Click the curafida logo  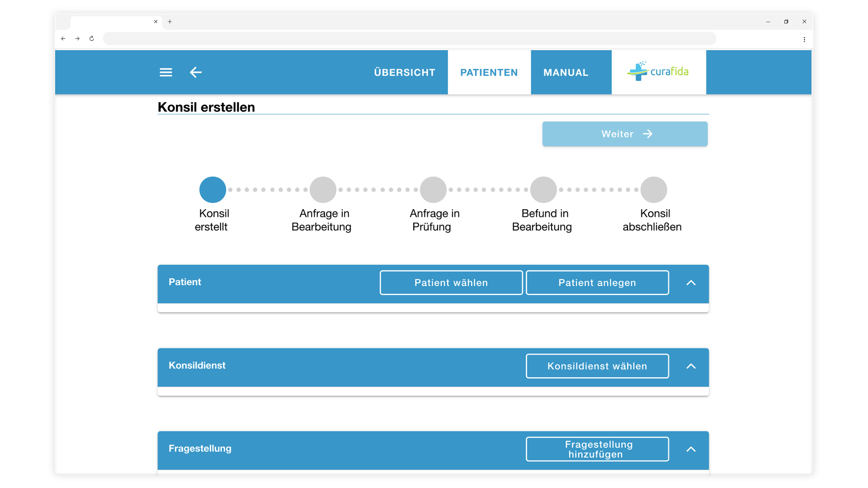pos(658,71)
